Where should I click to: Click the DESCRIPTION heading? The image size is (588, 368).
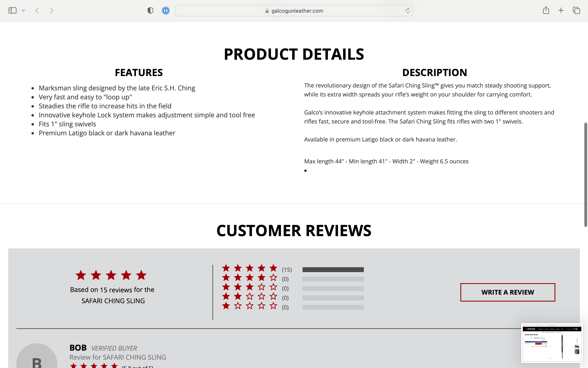pos(435,73)
